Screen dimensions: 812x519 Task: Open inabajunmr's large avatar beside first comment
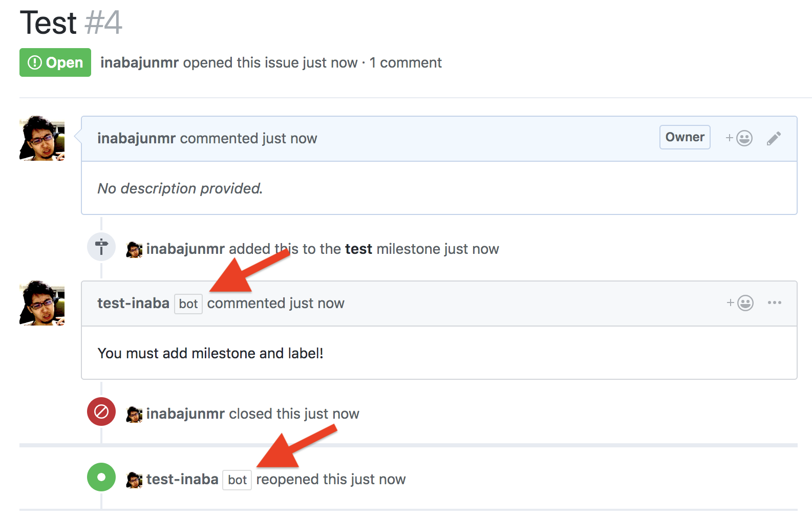click(x=42, y=138)
